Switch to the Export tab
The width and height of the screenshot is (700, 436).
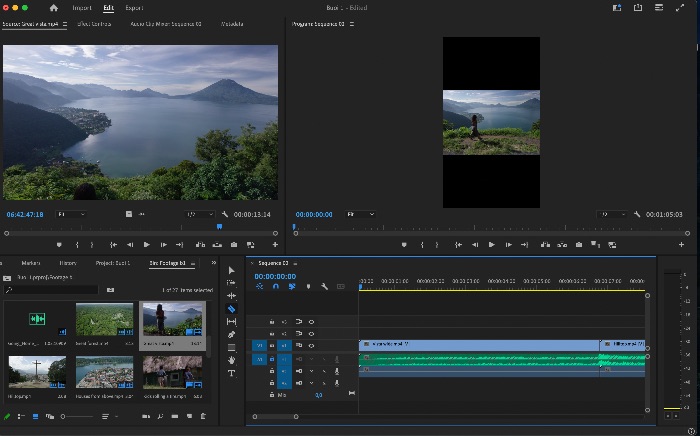coord(134,8)
